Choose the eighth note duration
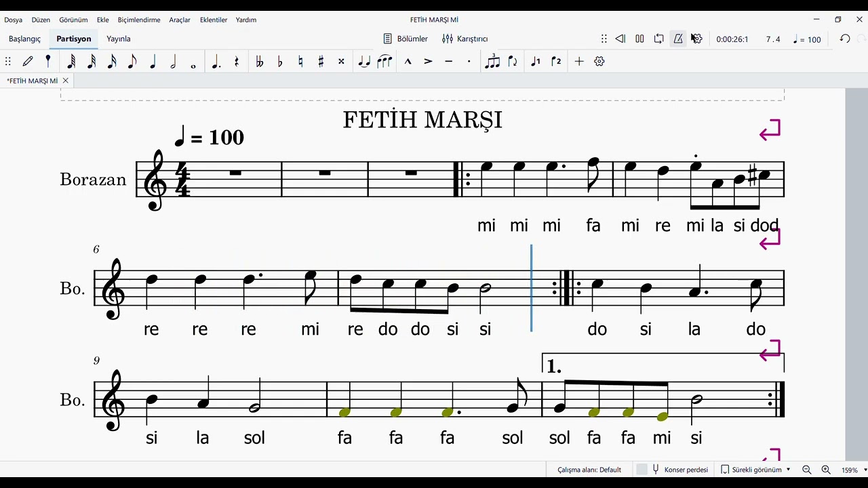This screenshot has width=868, height=488. (132, 62)
